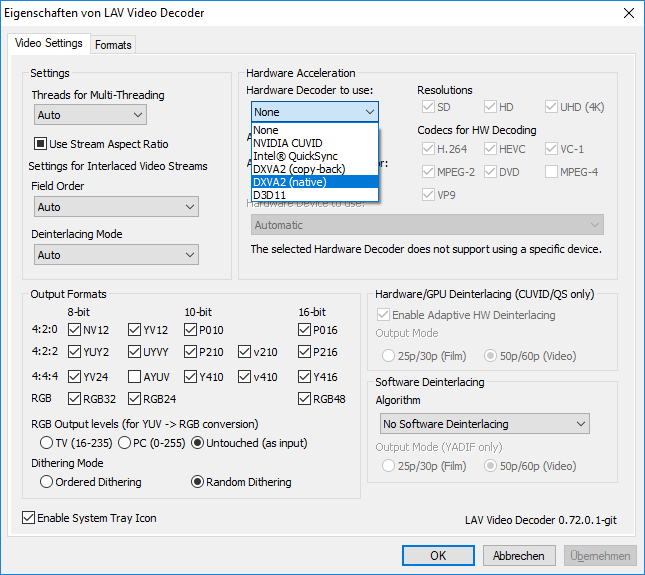Toggle Use Stream Aspect Ratio checkbox
The image size is (645, 575).
click(42, 144)
